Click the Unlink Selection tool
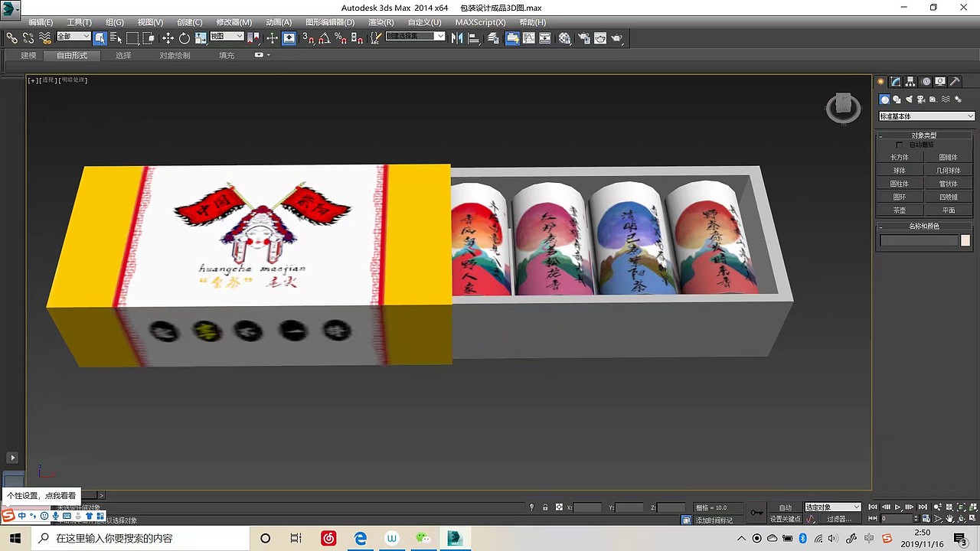 tap(28, 37)
